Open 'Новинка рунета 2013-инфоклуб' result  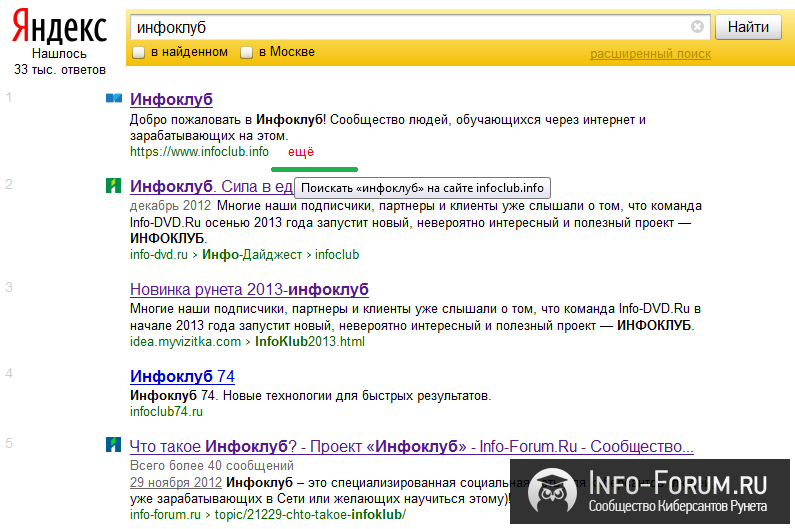coord(249,290)
